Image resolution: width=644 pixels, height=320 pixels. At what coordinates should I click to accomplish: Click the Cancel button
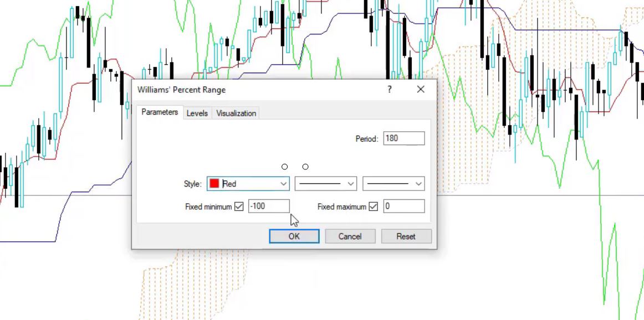(x=350, y=236)
